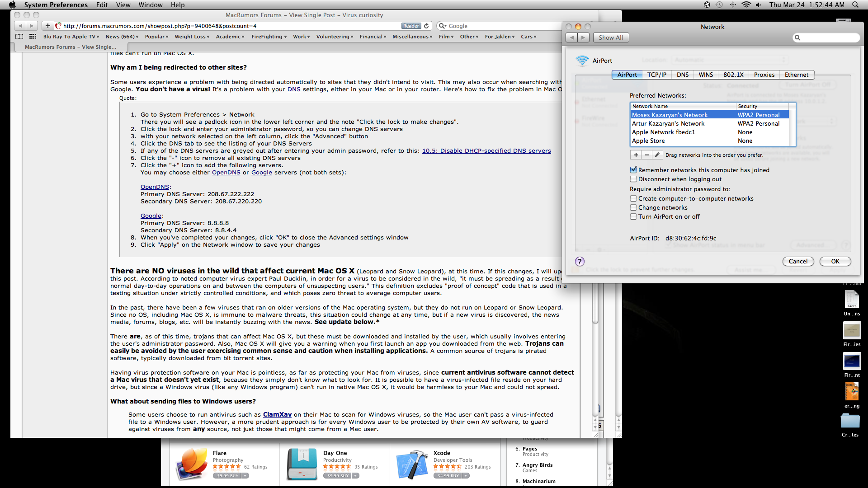Add a preferred network with plus button
The width and height of the screenshot is (868, 488).
(x=636, y=155)
